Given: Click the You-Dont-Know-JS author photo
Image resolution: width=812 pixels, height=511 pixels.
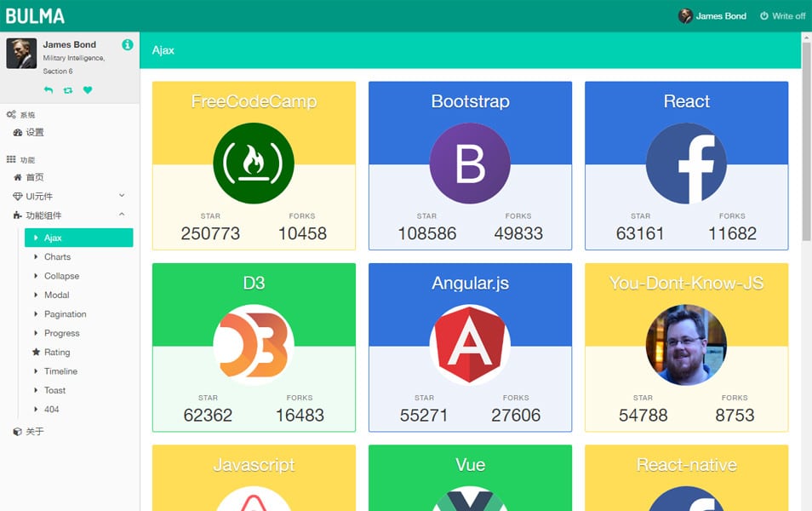Looking at the screenshot, I should (686, 345).
